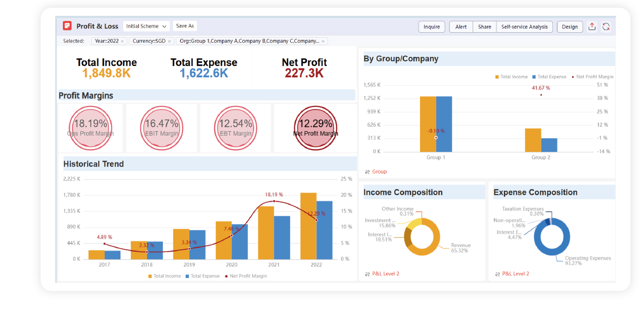This screenshot has height=327, width=644.
Task: Click switch icon under Expense Composition chart
Action: [497, 274]
